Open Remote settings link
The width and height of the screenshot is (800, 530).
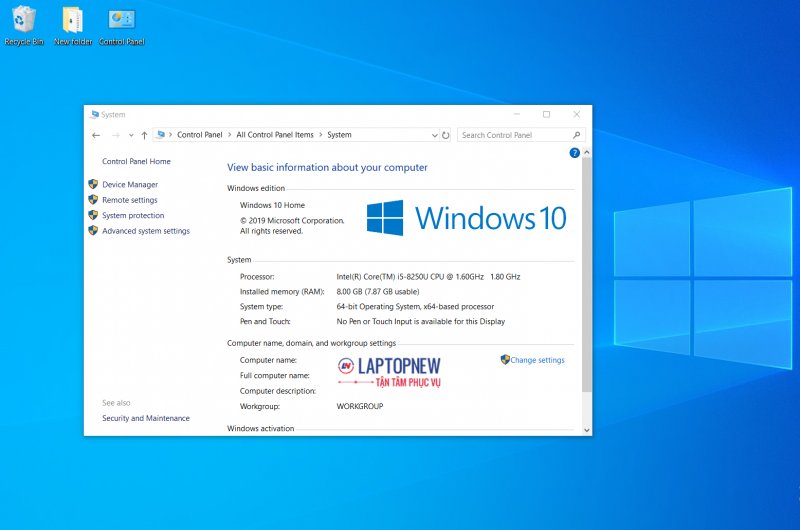[130, 200]
